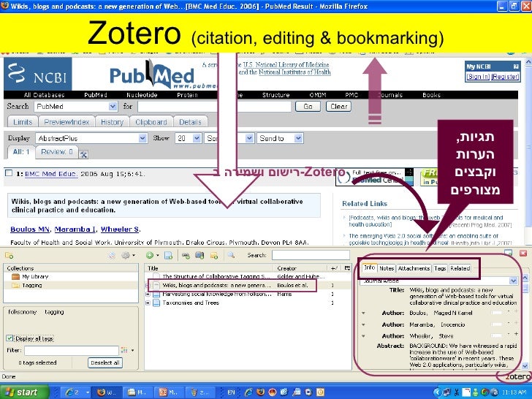Image resolution: width=532 pixels, height=399 pixels.
Task: Toggle author type arrow for Maramba
Action: point(363,324)
